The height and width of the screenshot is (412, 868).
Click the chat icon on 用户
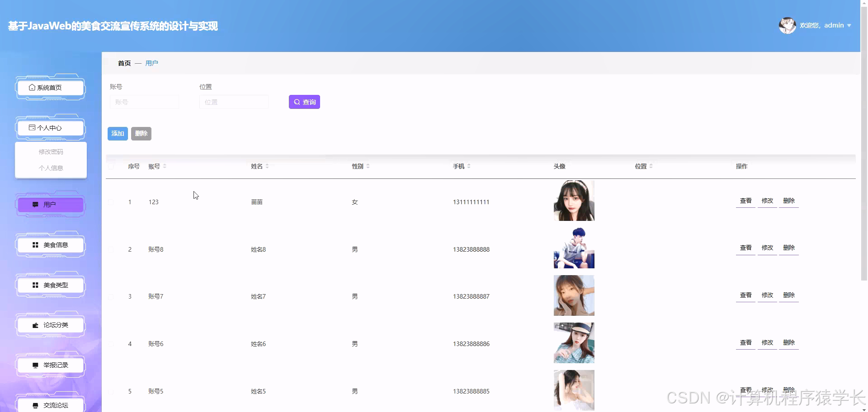pyautogui.click(x=35, y=205)
